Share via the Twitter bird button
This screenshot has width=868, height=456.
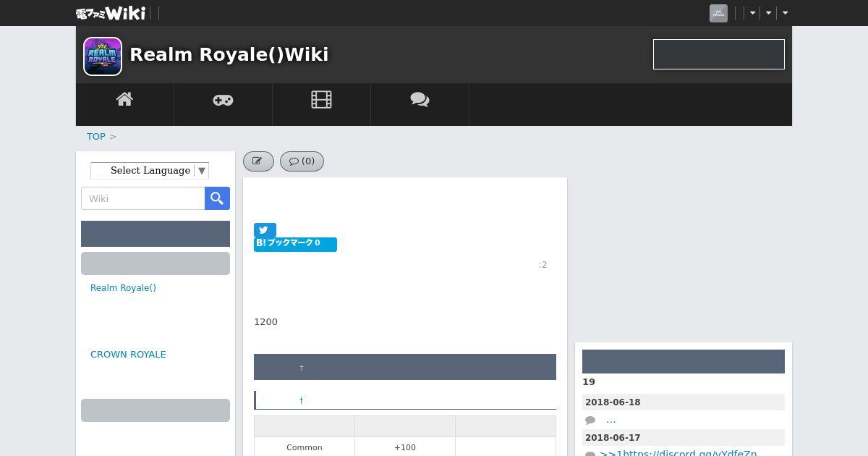click(x=265, y=229)
